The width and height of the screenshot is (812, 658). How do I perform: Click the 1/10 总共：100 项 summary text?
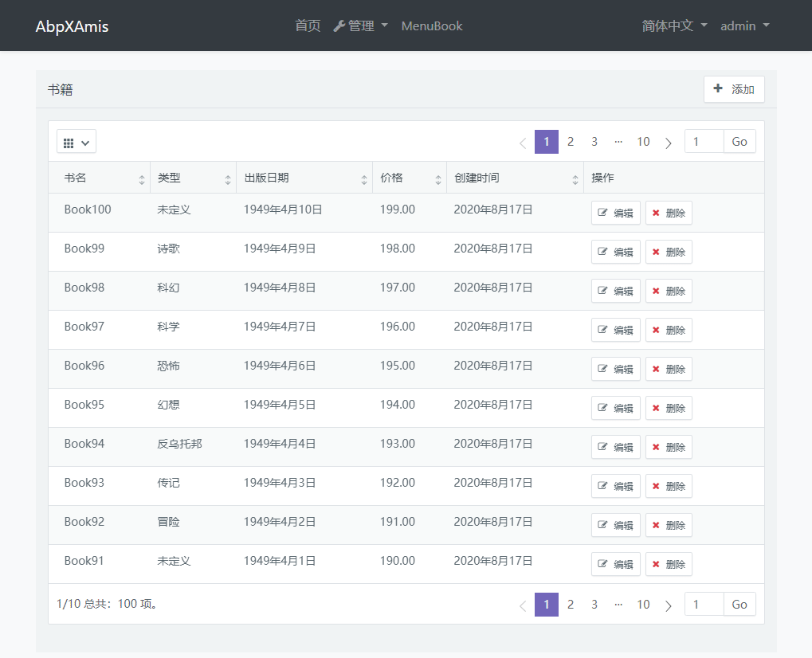[x=108, y=604]
